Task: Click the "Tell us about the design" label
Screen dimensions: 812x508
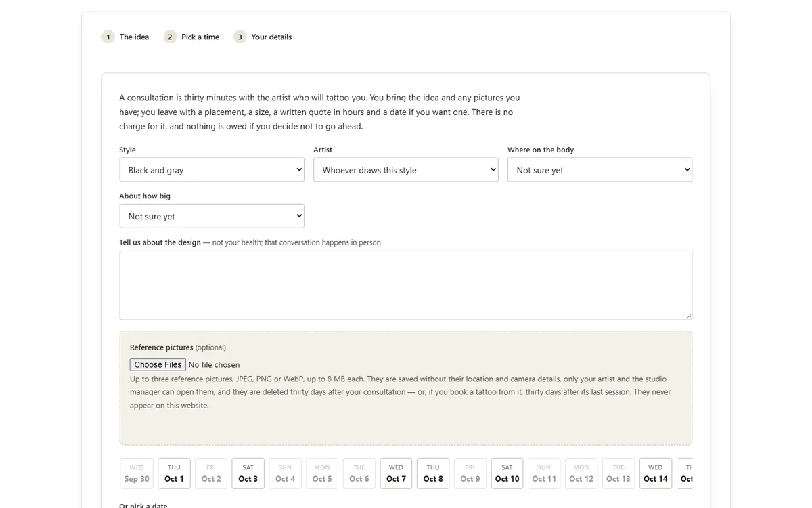Action: 160,242
